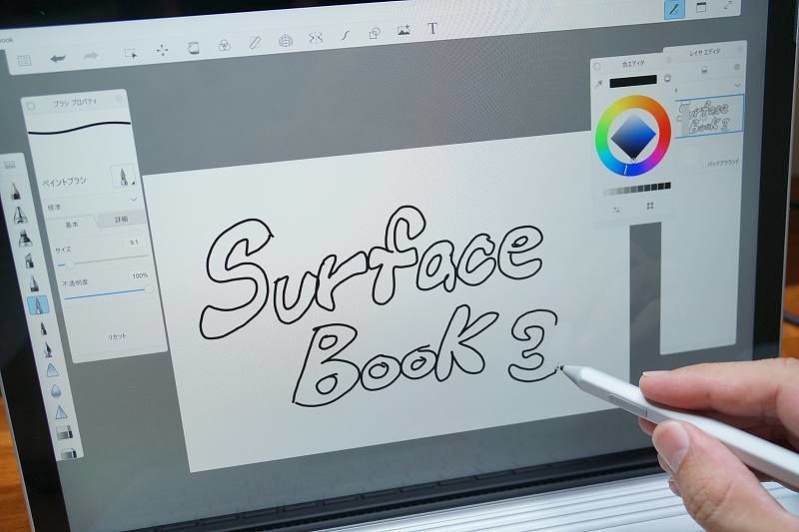Select the gradient fill rectangle brush icon
The height and width of the screenshot is (532, 799).
tap(64, 433)
